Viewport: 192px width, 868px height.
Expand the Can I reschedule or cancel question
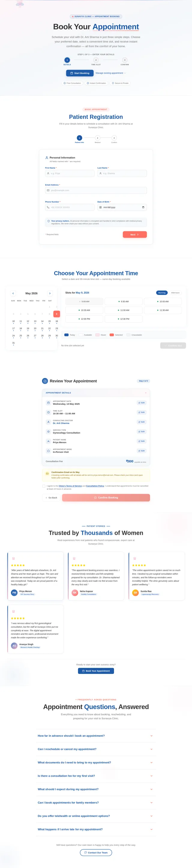pyautogui.click(x=96, y=749)
